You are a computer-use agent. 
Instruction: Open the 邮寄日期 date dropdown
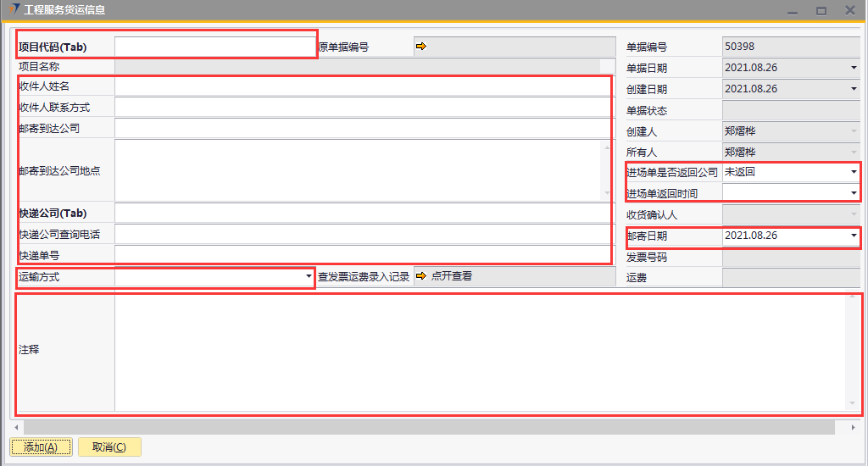click(853, 236)
